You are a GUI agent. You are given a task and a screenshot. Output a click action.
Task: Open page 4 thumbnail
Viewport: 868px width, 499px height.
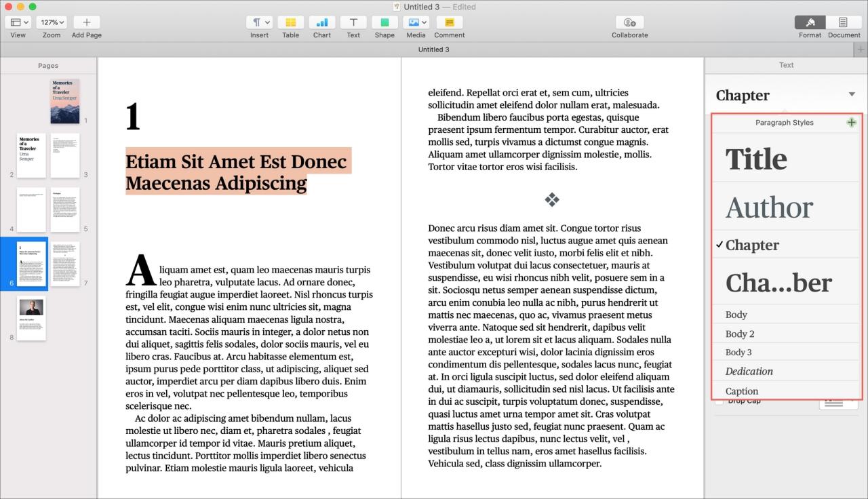coord(31,209)
